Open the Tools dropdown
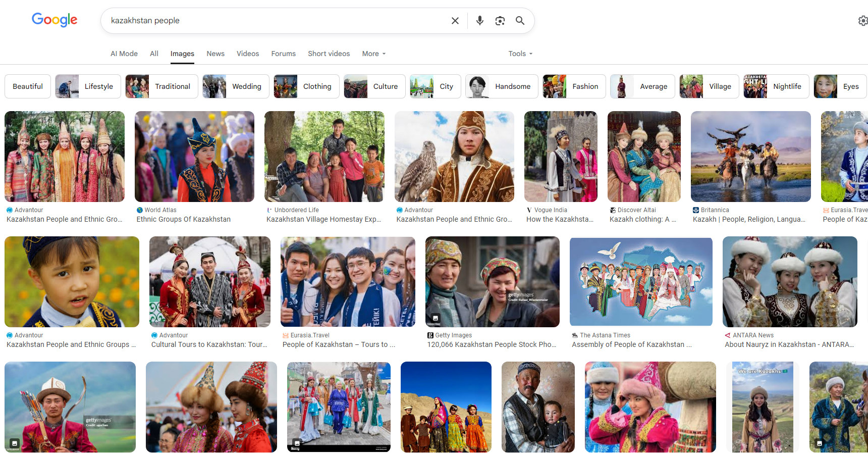This screenshot has width=868, height=453. point(520,54)
